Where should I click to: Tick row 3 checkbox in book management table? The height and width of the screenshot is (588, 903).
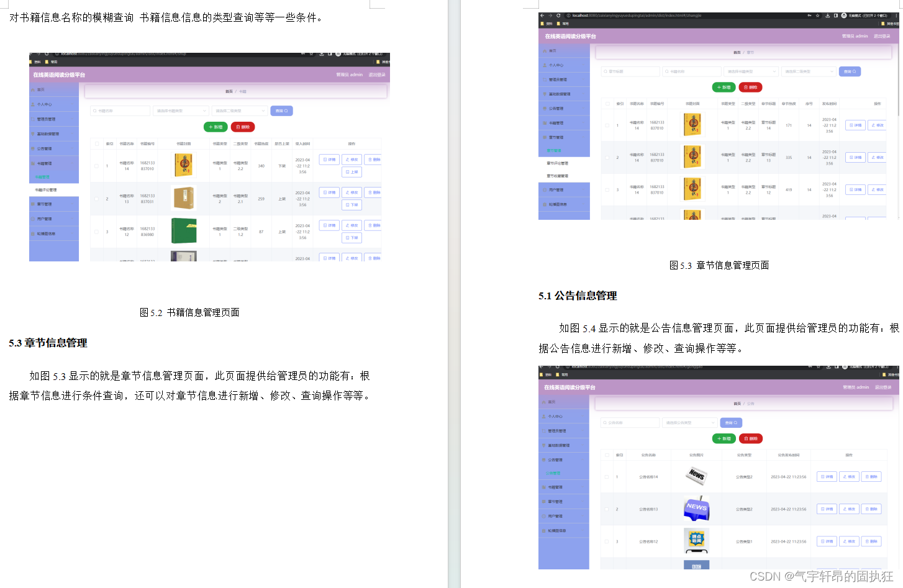(96, 232)
